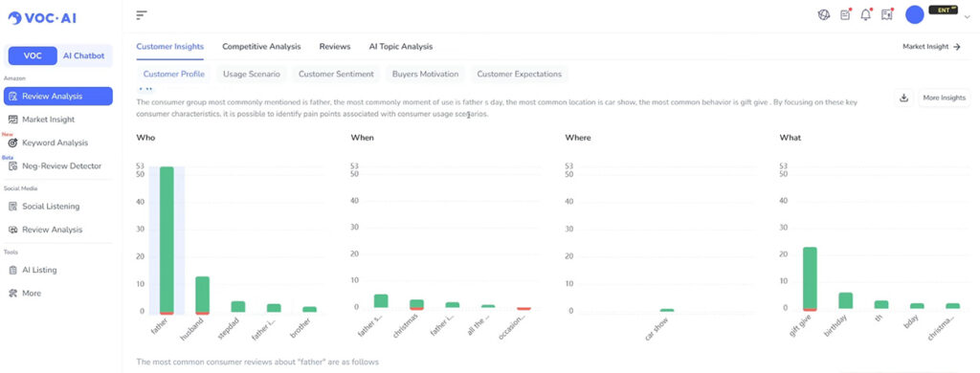The width and height of the screenshot is (980, 373).
Task: Select the Customer Expectations sub-tab
Action: [x=520, y=75]
